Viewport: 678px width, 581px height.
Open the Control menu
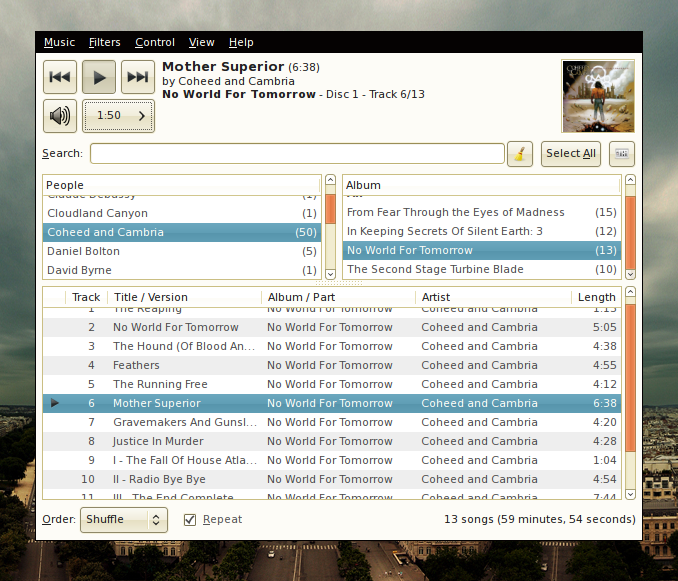[x=155, y=42]
